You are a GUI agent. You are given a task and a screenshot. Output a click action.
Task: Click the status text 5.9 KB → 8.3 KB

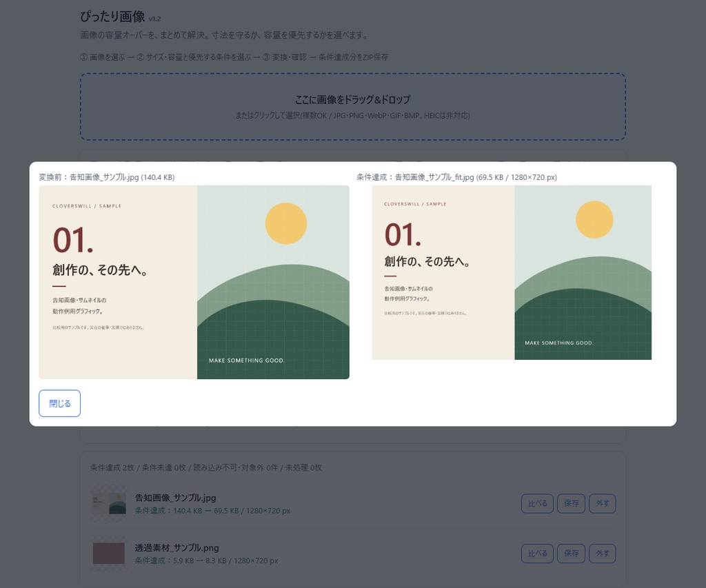pos(206,561)
